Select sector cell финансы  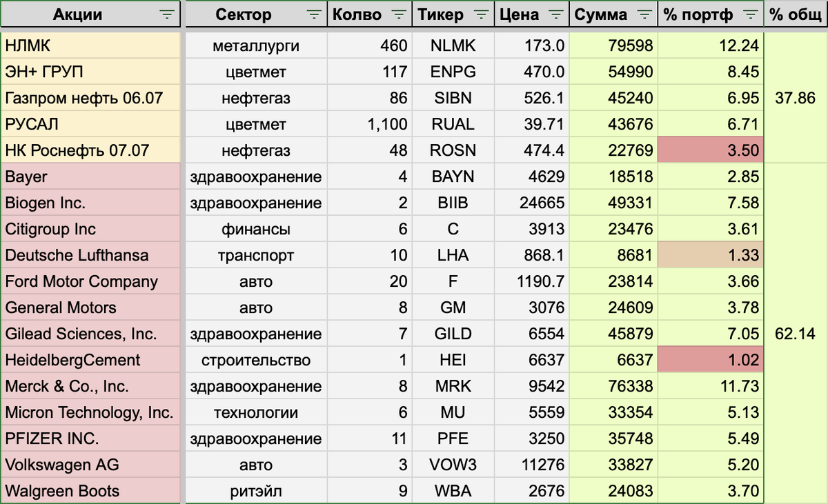256,230
